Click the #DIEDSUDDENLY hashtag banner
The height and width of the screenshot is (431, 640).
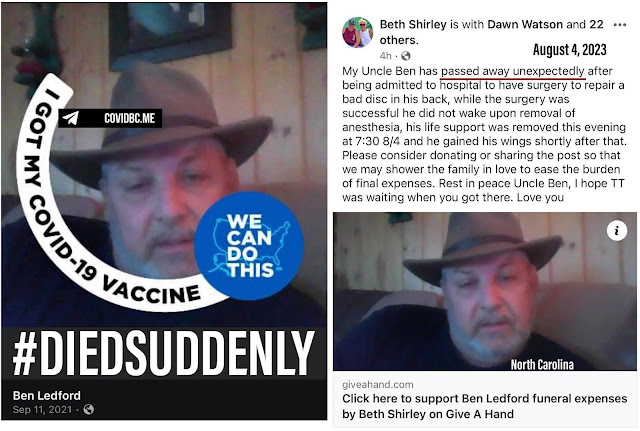pyautogui.click(x=164, y=353)
